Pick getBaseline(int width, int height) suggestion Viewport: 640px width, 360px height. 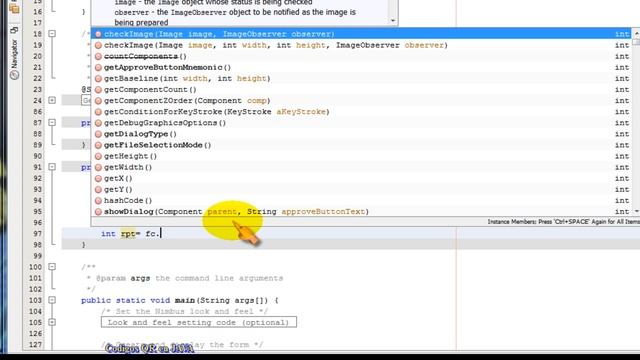point(362,78)
